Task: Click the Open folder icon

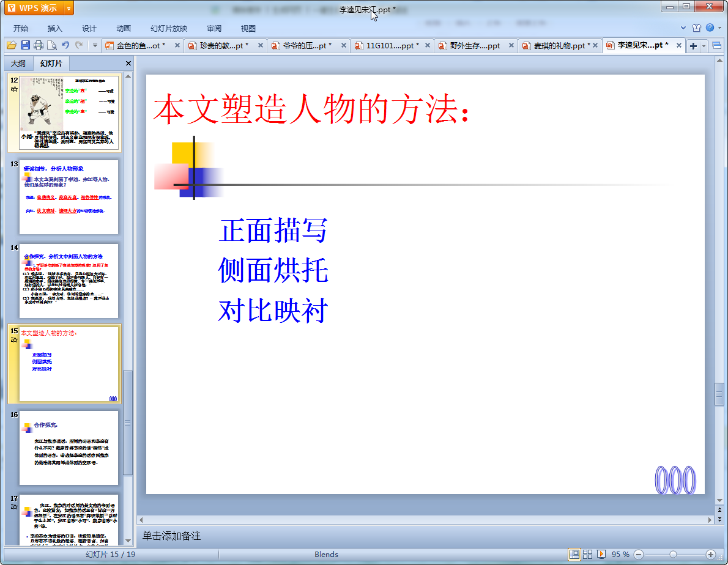Action: coord(11,45)
